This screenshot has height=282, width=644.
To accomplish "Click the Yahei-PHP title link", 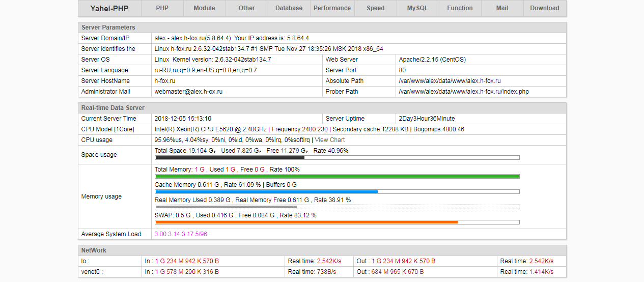I will point(109,8).
